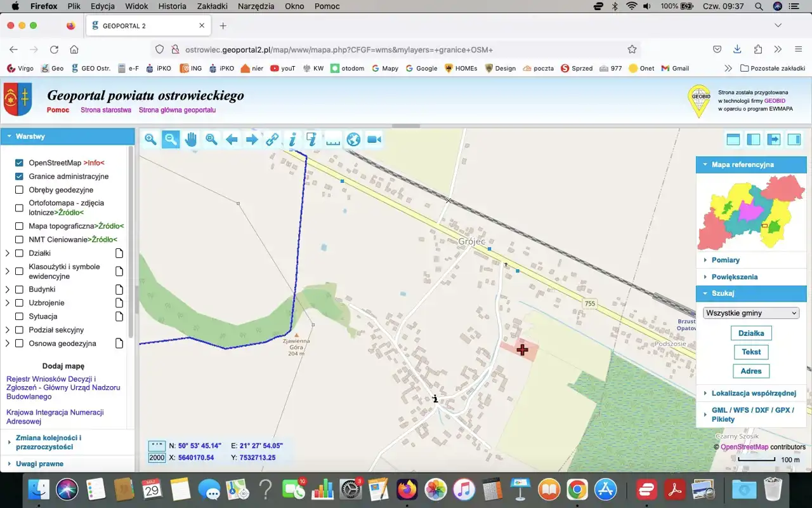
Task: Enable the Obręby geodezyjne layer
Action: pyautogui.click(x=19, y=190)
